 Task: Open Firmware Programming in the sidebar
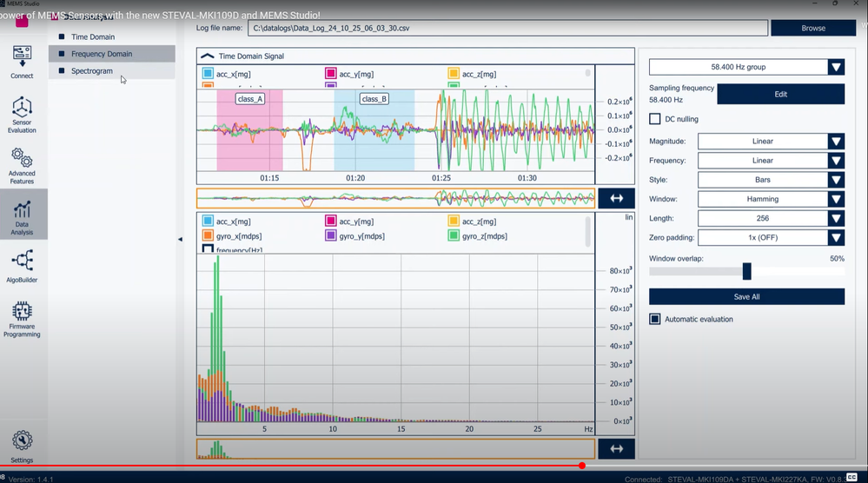coord(22,319)
